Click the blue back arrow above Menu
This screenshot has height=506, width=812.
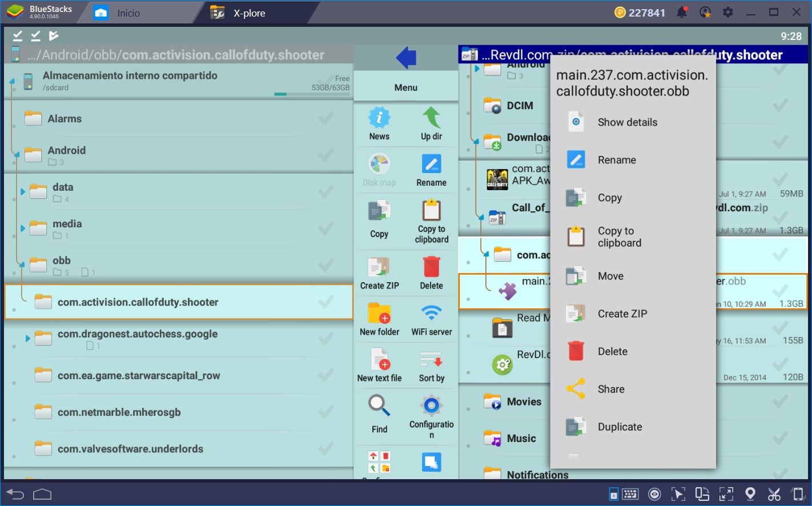point(406,58)
